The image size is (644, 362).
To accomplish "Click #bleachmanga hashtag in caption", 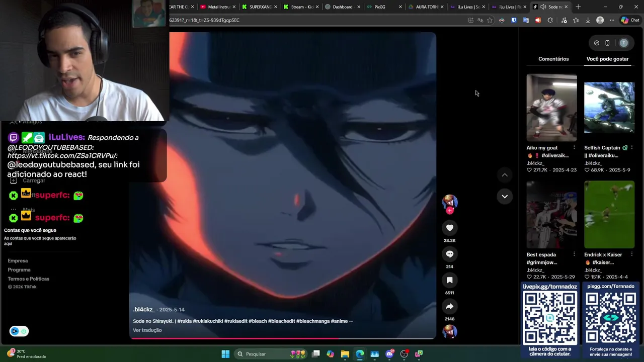I will [312, 321].
